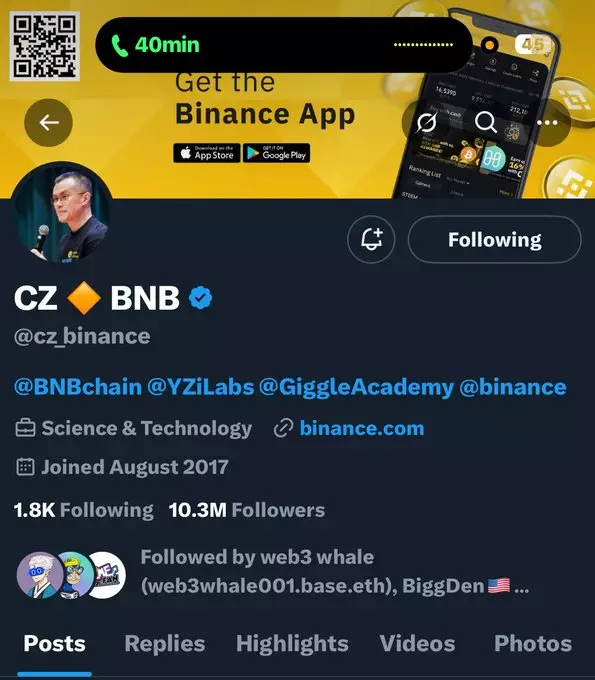The height and width of the screenshot is (680, 595).
Task: Open the @BNBchain mention link
Action: click(x=78, y=387)
